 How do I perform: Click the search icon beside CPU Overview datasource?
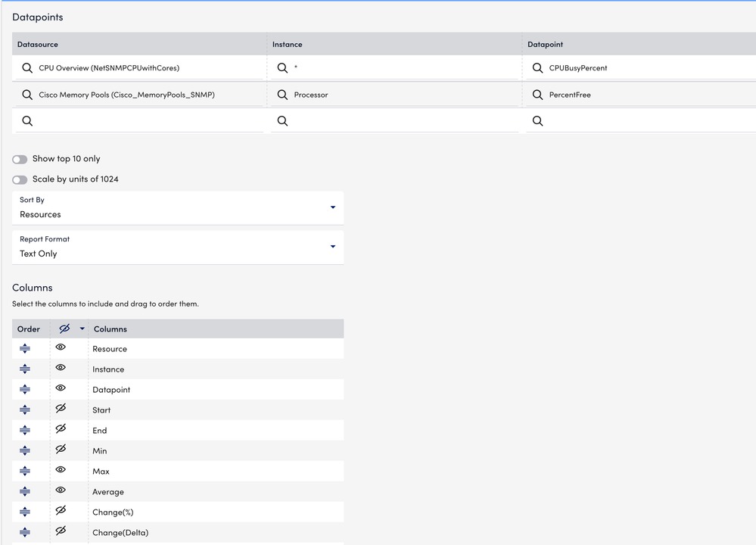tap(27, 68)
